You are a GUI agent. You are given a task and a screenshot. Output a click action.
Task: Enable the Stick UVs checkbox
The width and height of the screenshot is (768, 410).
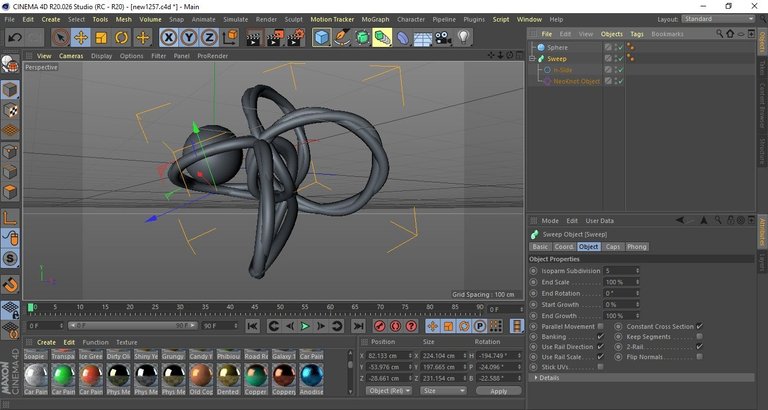pos(600,367)
